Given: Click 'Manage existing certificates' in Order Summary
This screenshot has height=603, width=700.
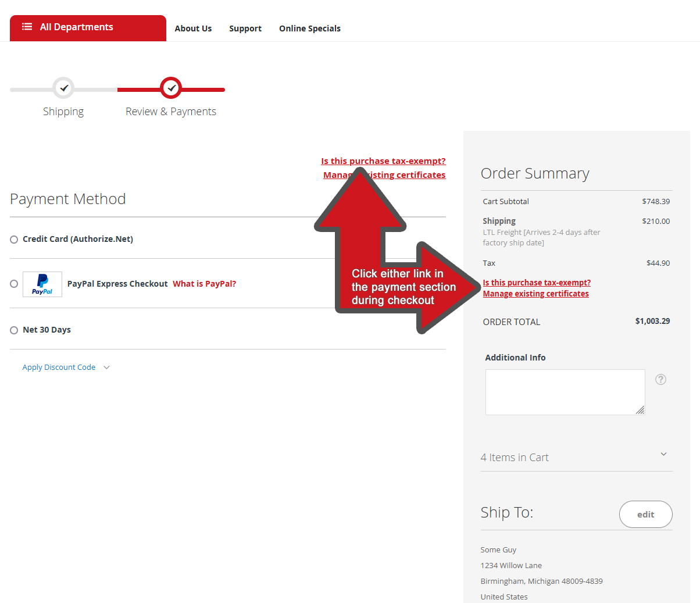Looking at the screenshot, I should [x=535, y=294].
